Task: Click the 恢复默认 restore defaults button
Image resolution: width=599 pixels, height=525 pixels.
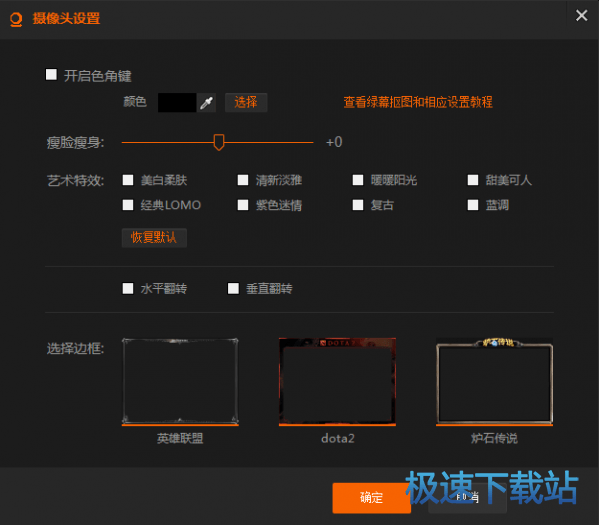Action: tap(154, 238)
